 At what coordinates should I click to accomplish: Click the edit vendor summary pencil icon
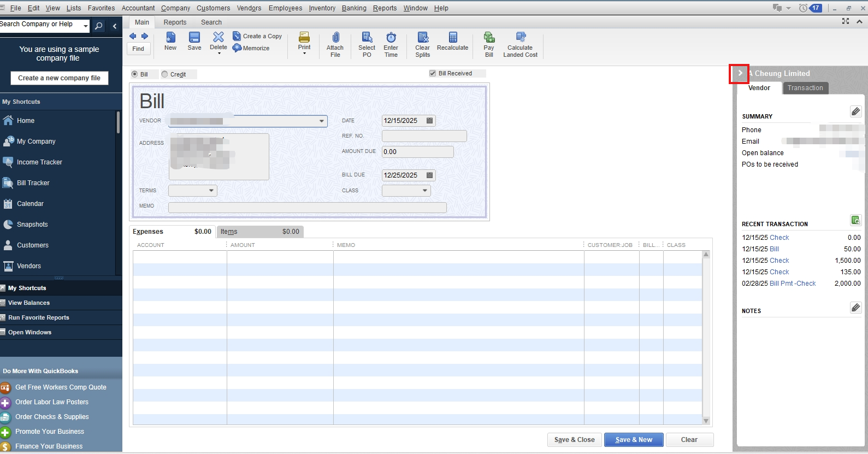856,111
